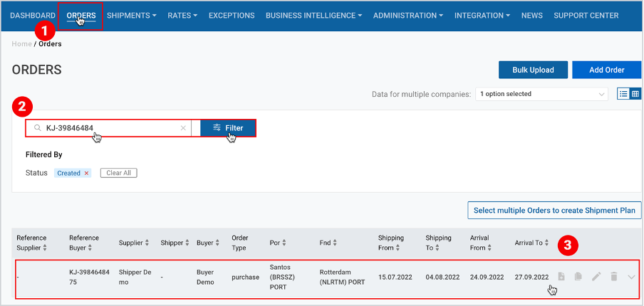Click the Santos (BRSSZ) PORT cell
644x306 pixels.
point(282,277)
